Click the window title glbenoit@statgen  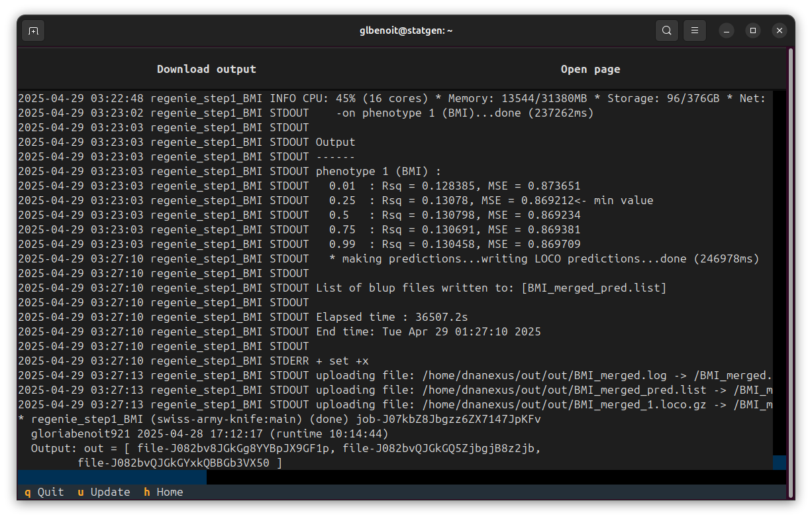(x=405, y=30)
